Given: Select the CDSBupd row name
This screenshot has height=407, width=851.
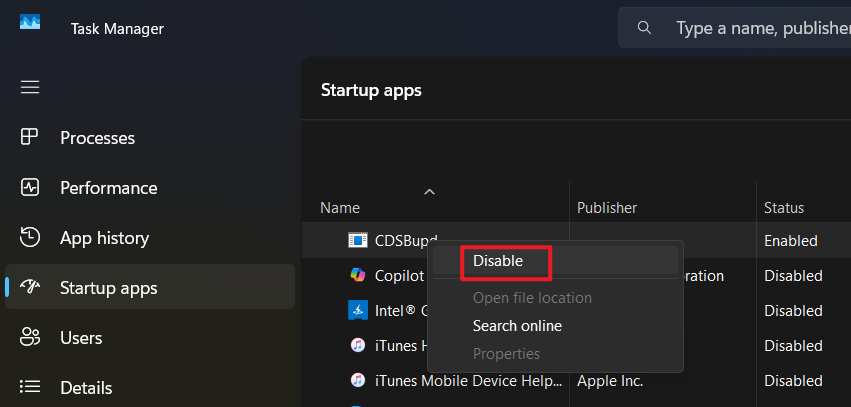Looking at the screenshot, I should coord(405,240).
